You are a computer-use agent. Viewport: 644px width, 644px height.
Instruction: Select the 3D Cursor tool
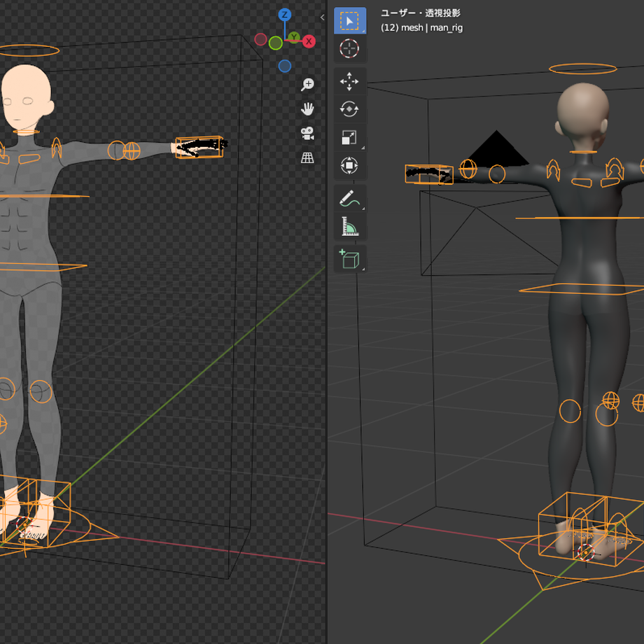coord(350,48)
